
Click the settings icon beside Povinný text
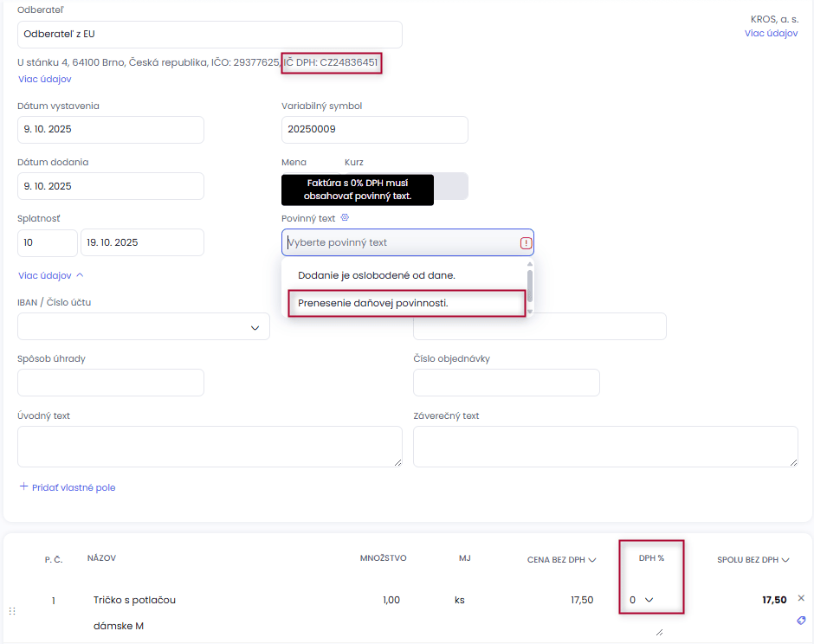pyautogui.click(x=345, y=218)
